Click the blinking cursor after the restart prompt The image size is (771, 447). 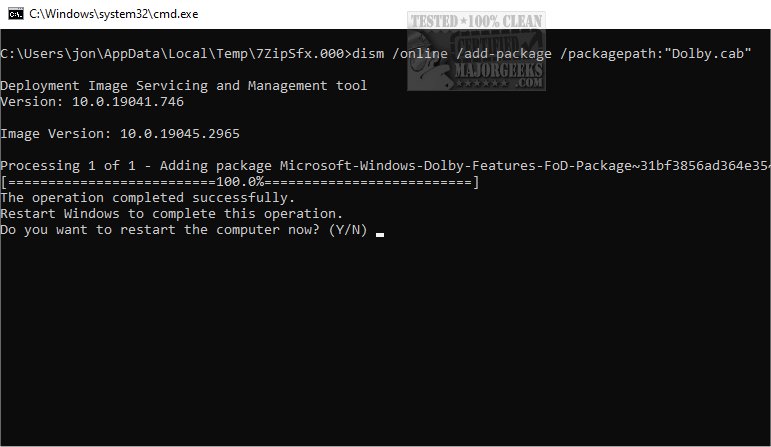pos(380,234)
